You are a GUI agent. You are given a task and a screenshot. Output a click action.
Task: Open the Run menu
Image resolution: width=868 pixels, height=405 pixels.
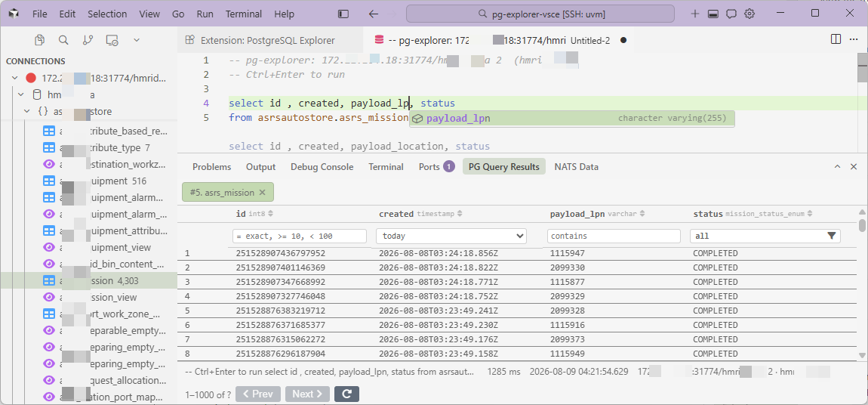(205, 14)
